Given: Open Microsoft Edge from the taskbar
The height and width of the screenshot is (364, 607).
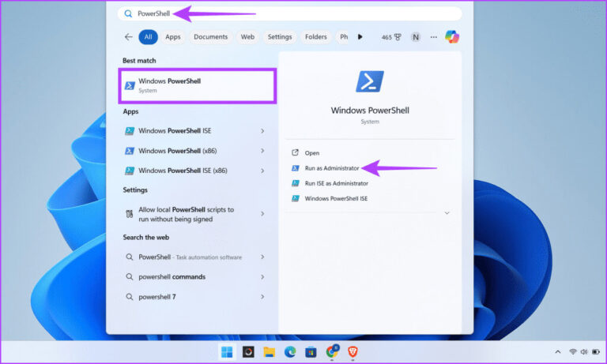Looking at the screenshot, I should [289, 351].
